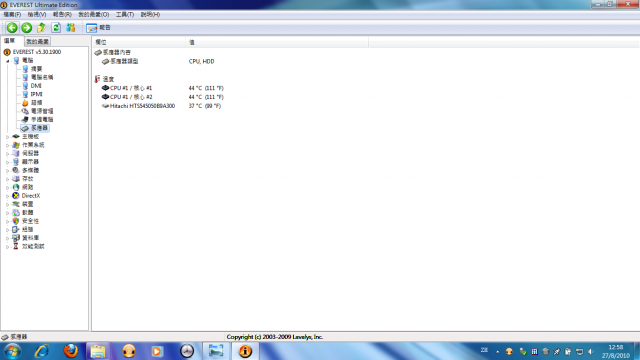The width and height of the screenshot is (640, 360).
Task: Click the 安全性 security shield icon
Action: click(x=16, y=221)
